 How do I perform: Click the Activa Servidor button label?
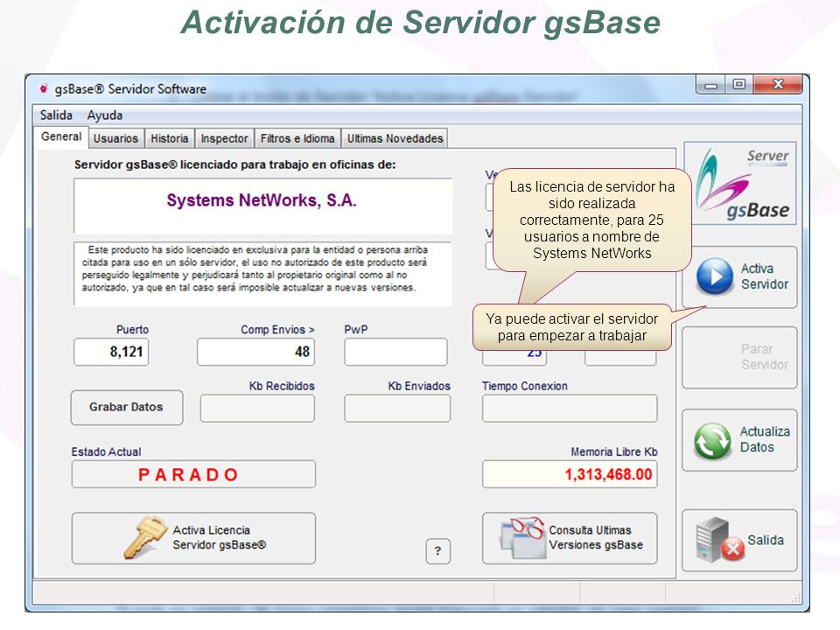click(x=765, y=276)
